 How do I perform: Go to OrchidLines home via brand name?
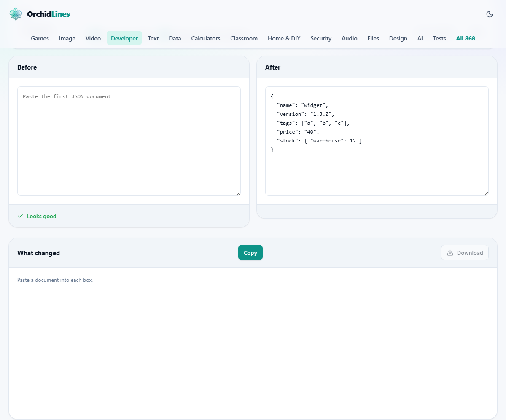tap(48, 14)
